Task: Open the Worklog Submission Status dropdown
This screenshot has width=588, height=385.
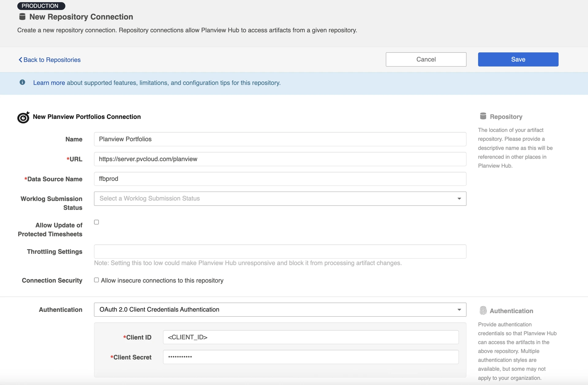Action: pos(276,199)
